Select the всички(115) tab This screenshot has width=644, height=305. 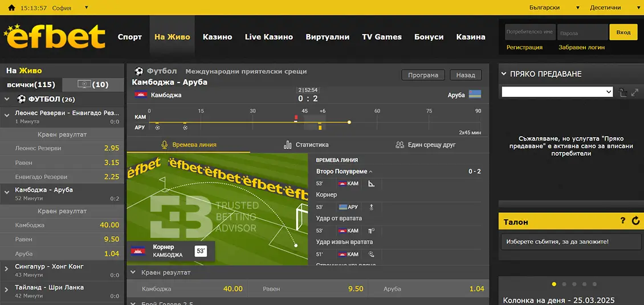coord(31,84)
